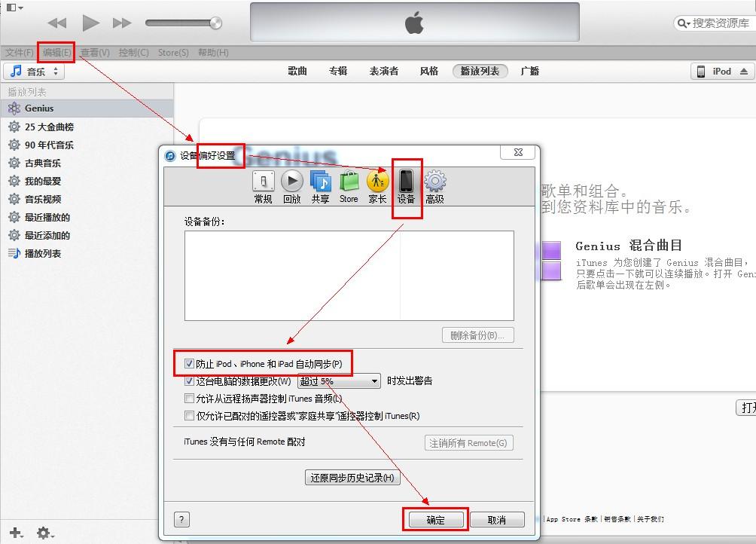Viewport: 756px width, 544px height.
Task: Toggle 防止 iPod、iPhone 和 iPad 自动同步 checkbox
Action: click(x=190, y=364)
